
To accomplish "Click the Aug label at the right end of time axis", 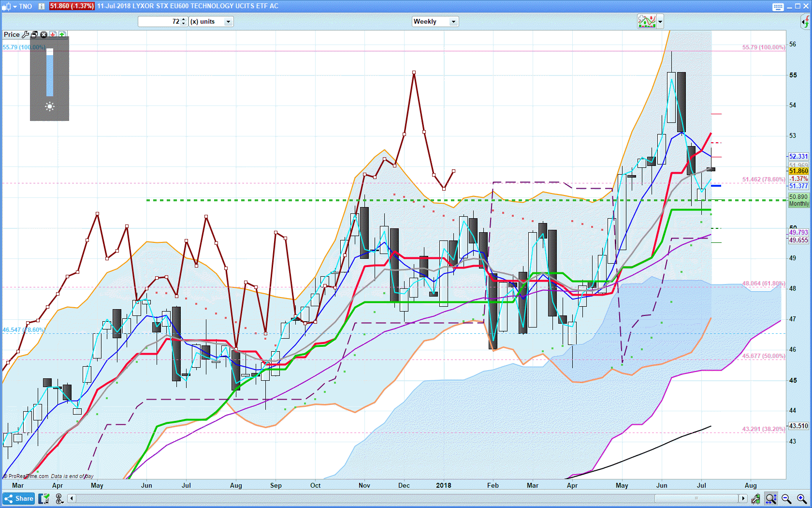I will pyautogui.click(x=751, y=485).
